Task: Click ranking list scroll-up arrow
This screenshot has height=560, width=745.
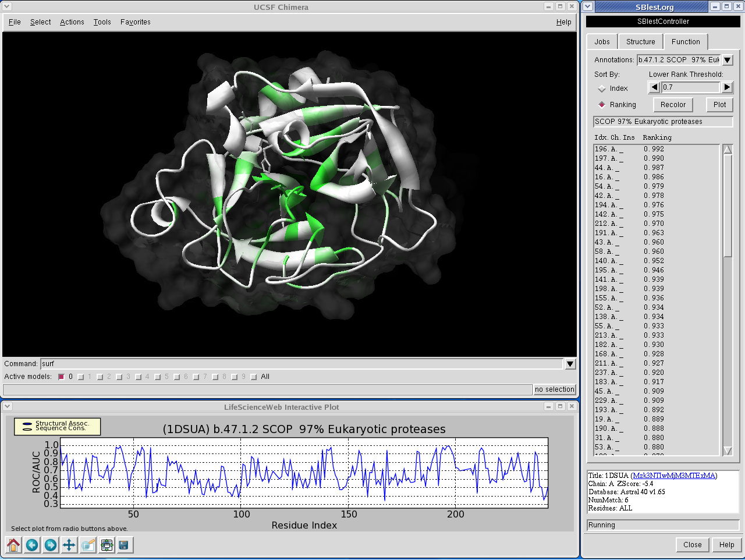Action: pyautogui.click(x=728, y=150)
